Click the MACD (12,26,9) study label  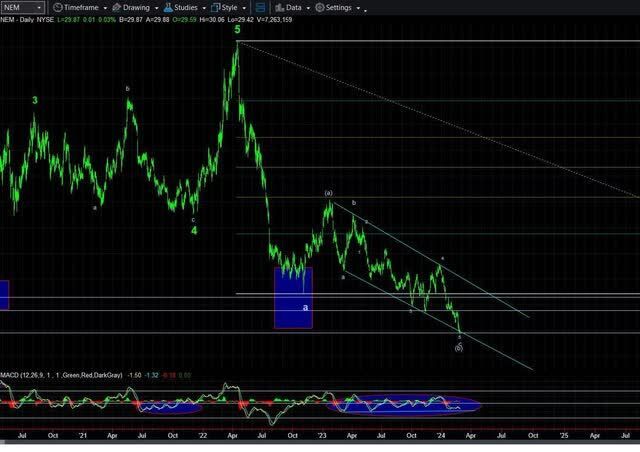pyautogui.click(x=61, y=375)
